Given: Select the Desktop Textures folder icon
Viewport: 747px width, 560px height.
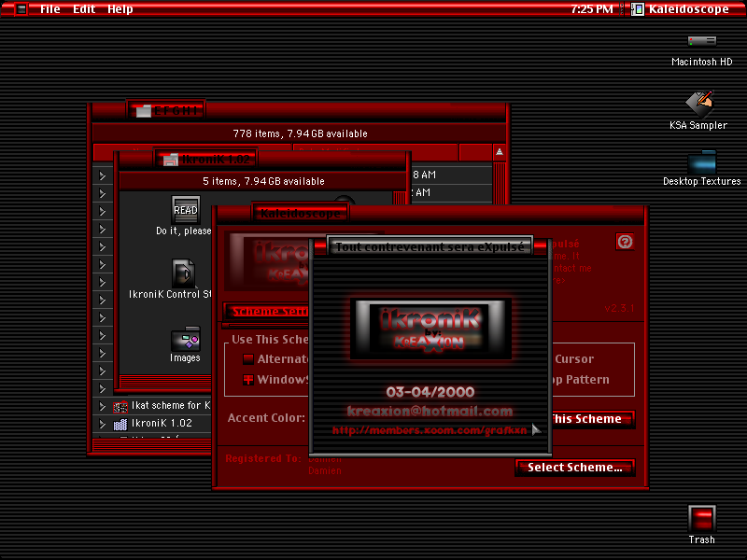Looking at the screenshot, I should coord(702,162).
